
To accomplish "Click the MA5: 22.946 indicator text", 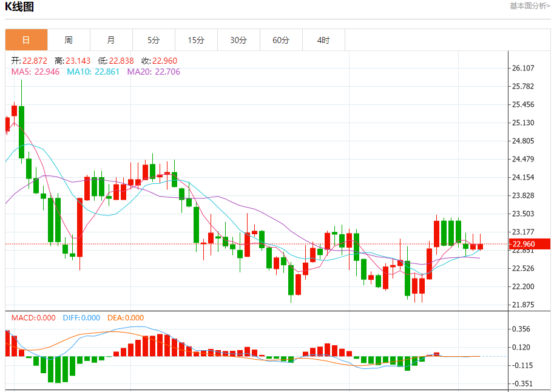I will (x=35, y=72).
